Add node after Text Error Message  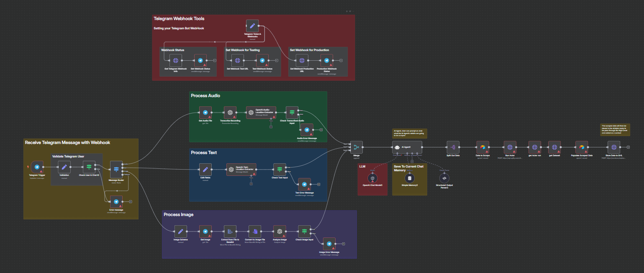tap(319, 184)
